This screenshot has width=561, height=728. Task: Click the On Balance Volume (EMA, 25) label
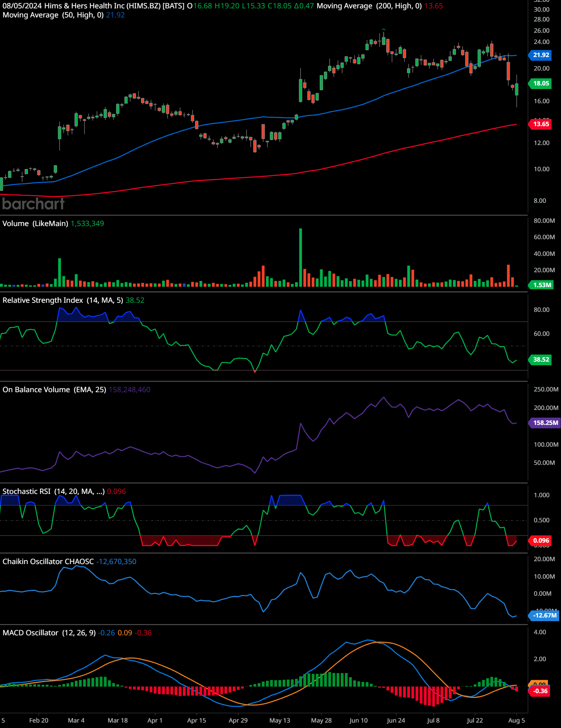point(54,390)
